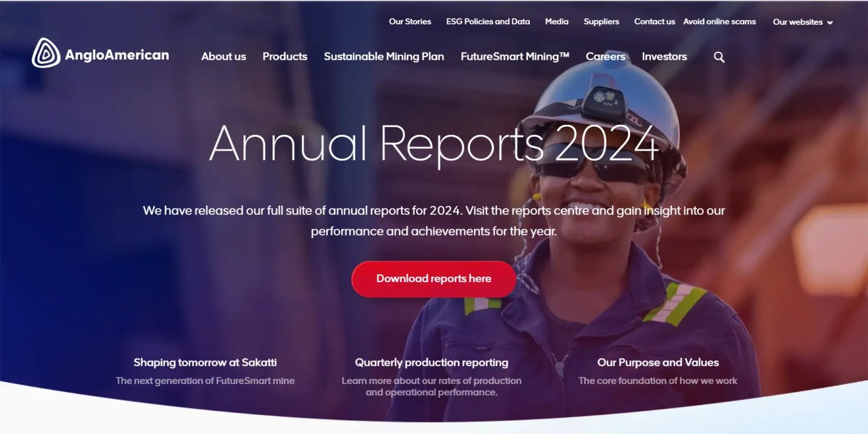Viewport: 868px width, 434px height.
Task: Click 'The next generation of FutureSmart mine' text
Action: coord(205,380)
